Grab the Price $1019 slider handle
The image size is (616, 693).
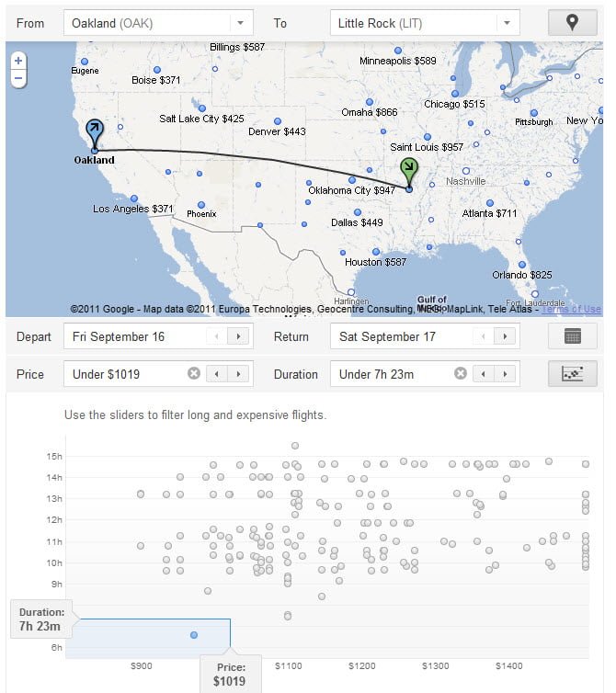[x=230, y=674]
